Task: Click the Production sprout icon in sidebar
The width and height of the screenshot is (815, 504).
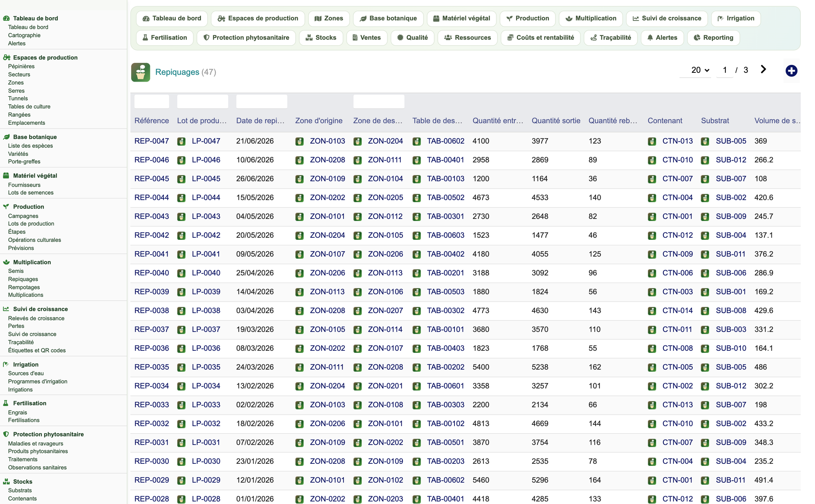Action: pyautogui.click(x=6, y=207)
